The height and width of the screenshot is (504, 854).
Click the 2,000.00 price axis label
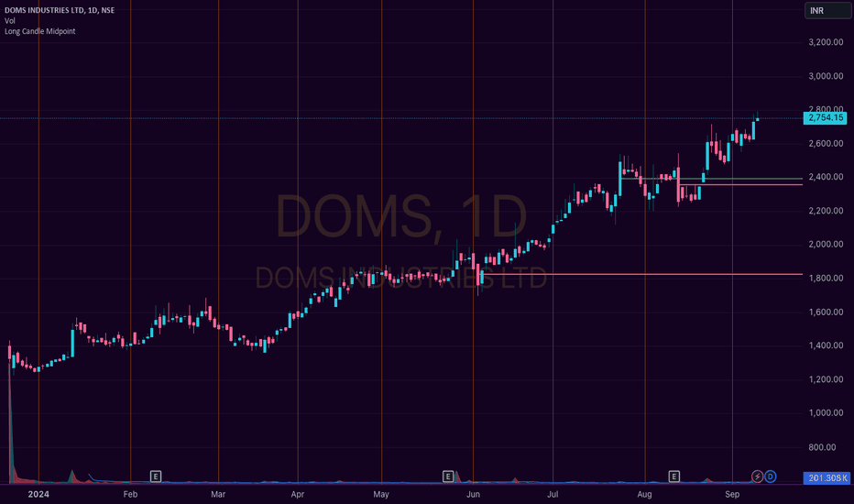coord(826,244)
